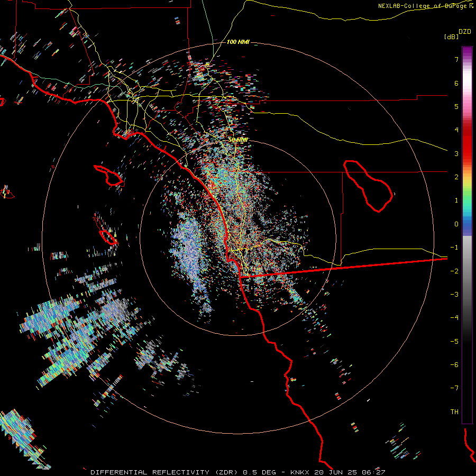Click the scale value 5
This screenshot has height=476, width=476.
(x=456, y=106)
